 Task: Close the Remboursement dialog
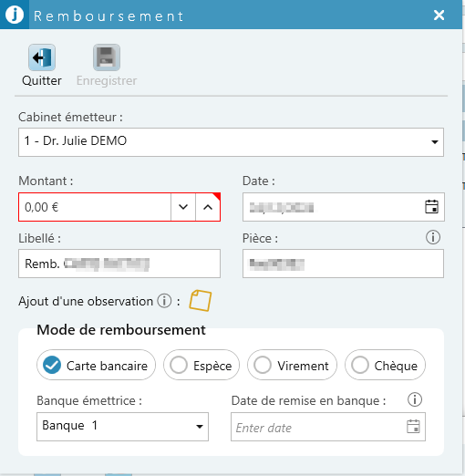[439, 15]
